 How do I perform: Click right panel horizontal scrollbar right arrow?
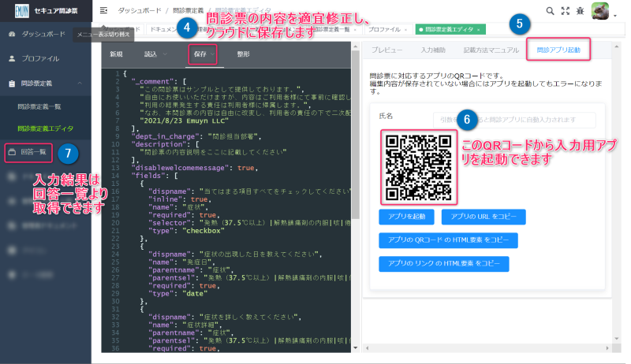pyautogui.click(x=607, y=348)
